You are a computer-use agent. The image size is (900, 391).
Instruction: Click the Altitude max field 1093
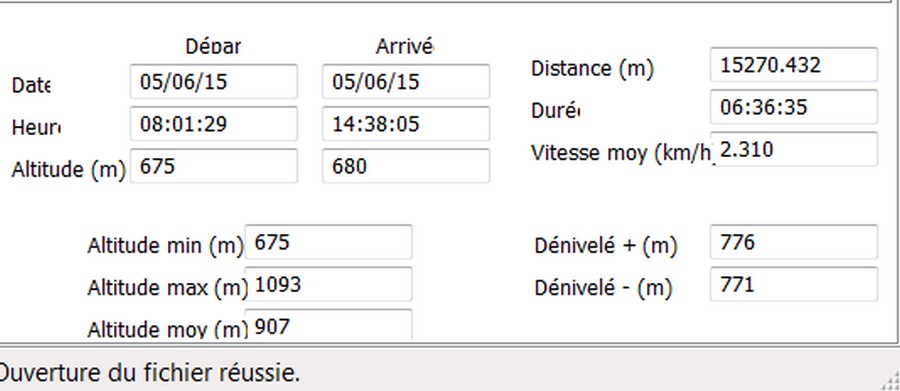click(328, 284)
